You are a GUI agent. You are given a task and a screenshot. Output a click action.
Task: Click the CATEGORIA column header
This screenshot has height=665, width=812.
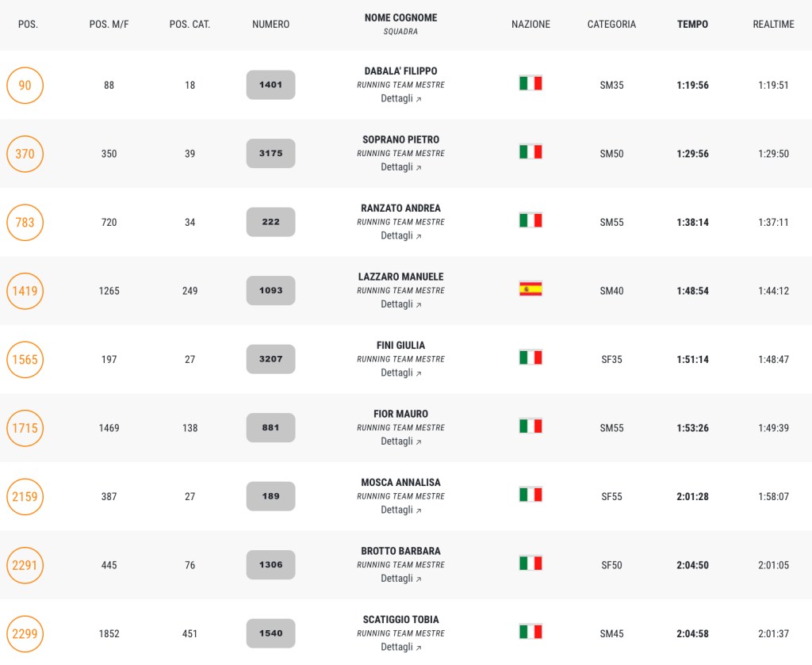[x=611, y=25]
